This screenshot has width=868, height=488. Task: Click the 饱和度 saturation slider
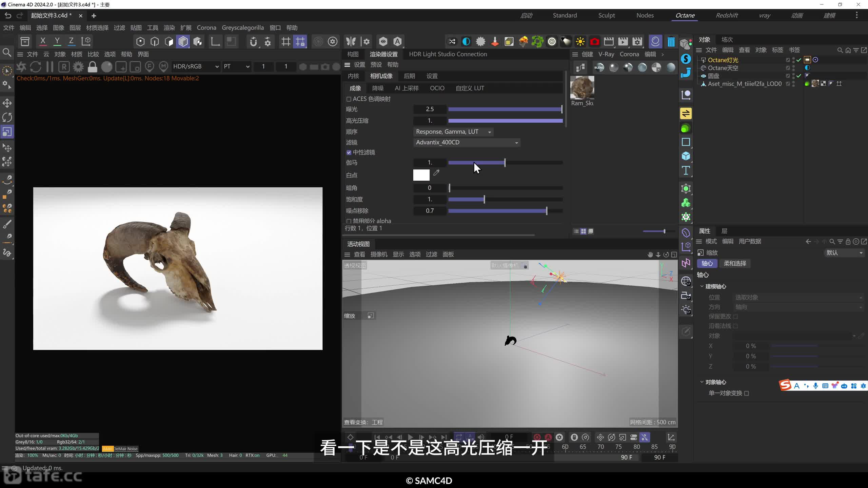coord(505,200)
